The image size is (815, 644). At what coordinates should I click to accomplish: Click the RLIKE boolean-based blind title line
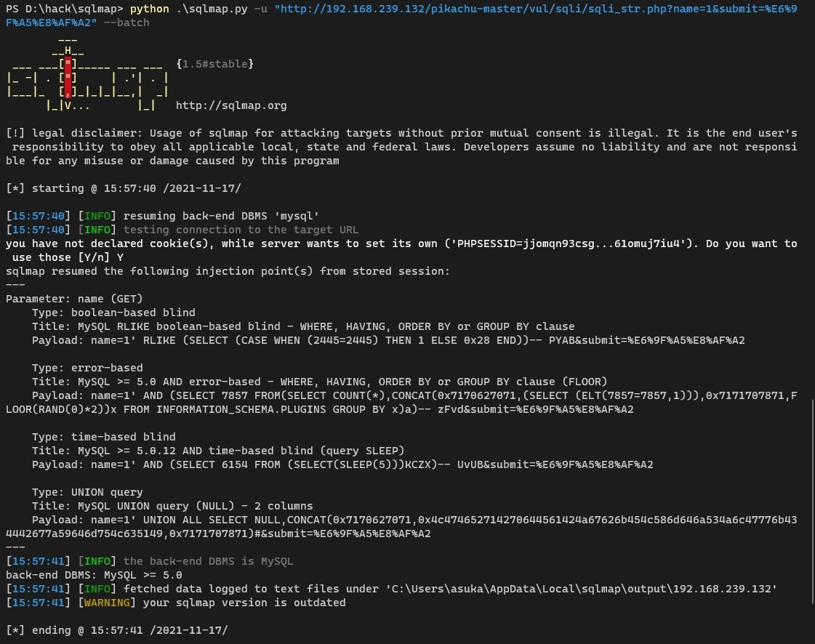(303, 326)
